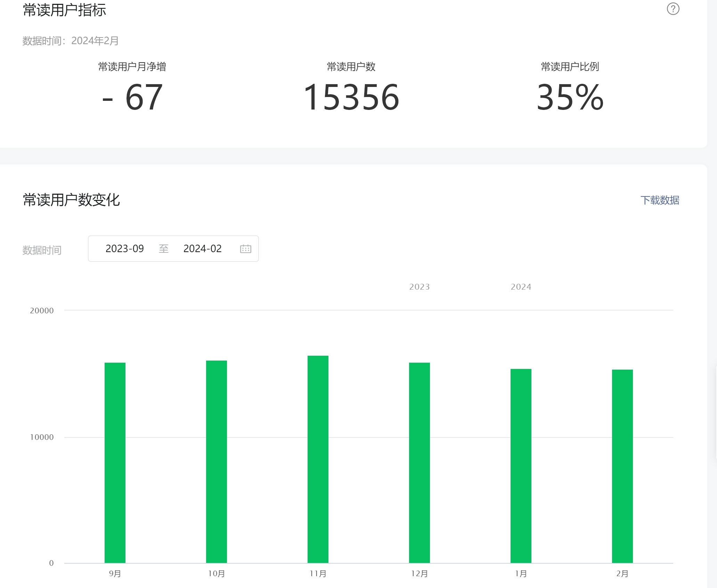Click the February green bar
Viewport: 717px width, 588px height.
click(x=622, y=466)
